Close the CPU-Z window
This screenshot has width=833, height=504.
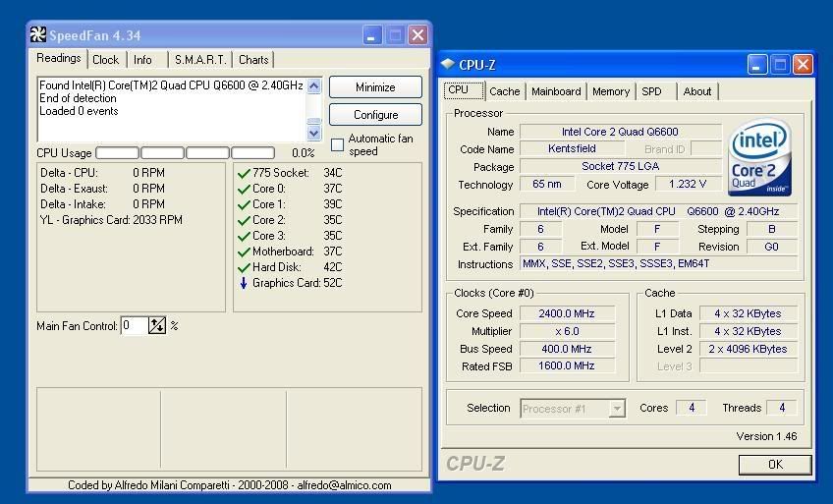coord(803,65)
